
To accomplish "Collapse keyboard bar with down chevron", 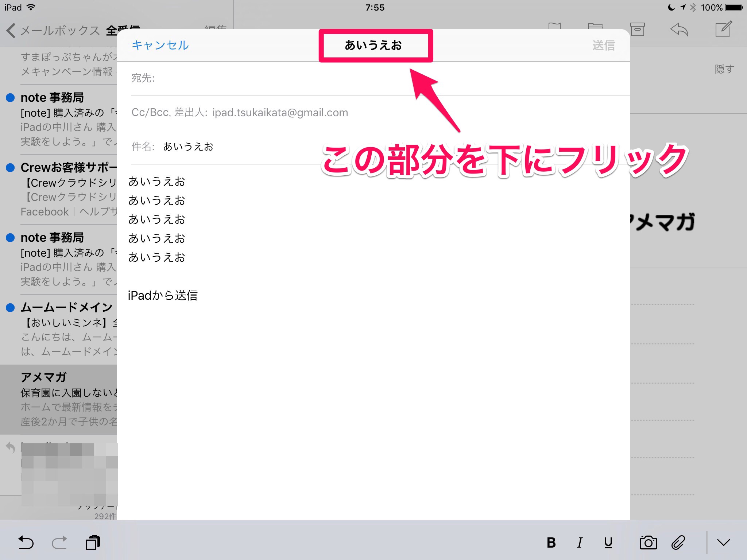I will click(x=723, y=542).
